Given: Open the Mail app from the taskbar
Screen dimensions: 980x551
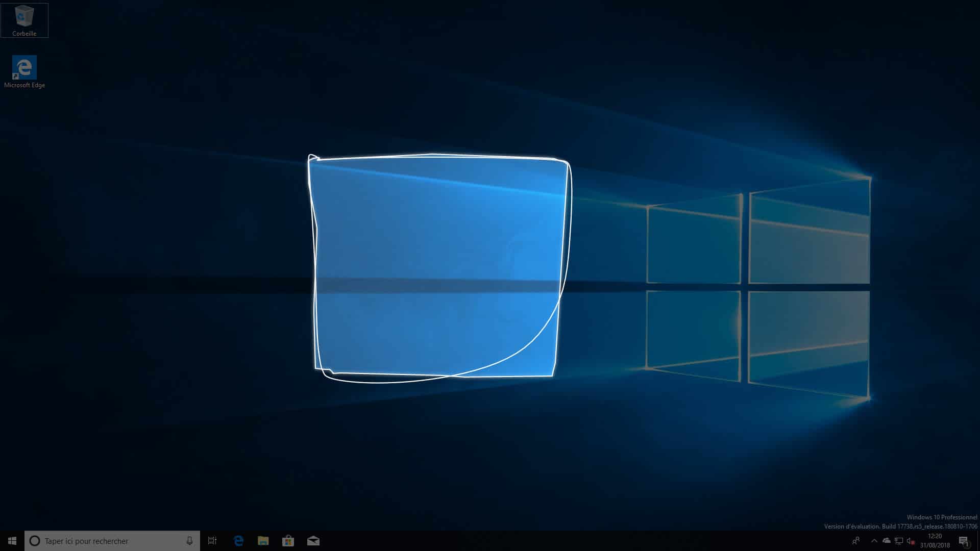Looking at the screenshot, I should pyautogui.click(x=313, y=541).
